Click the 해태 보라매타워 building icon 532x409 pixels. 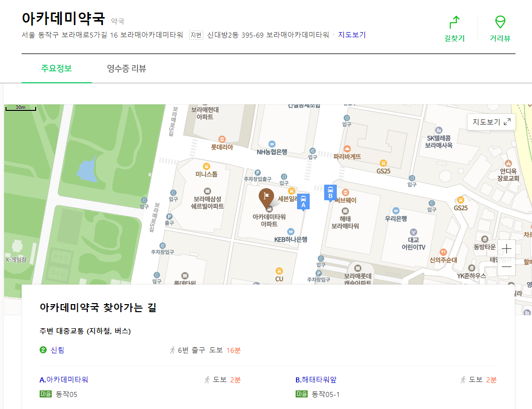(345, 211)
